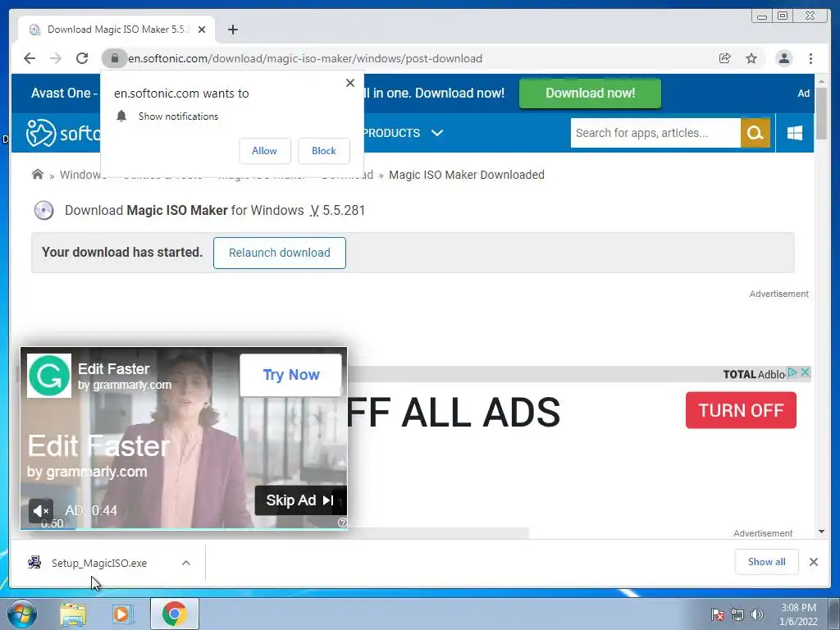Click the Relaunch download button
The width and height of the screenshot is (840, 630).
pos(280,253)
